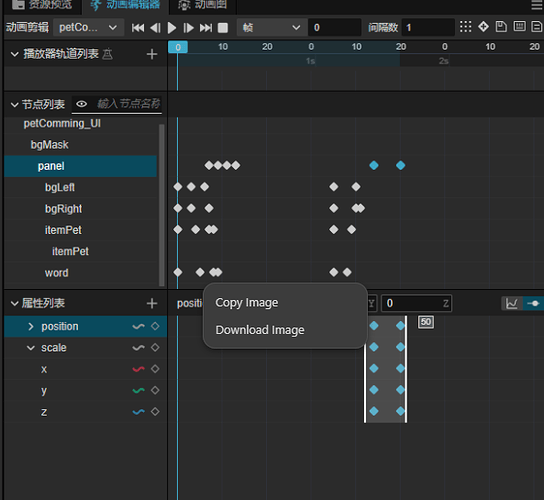Select the bgRight node in list
Viewport: 544px width, 500px height.
click(x=63, y=209)
